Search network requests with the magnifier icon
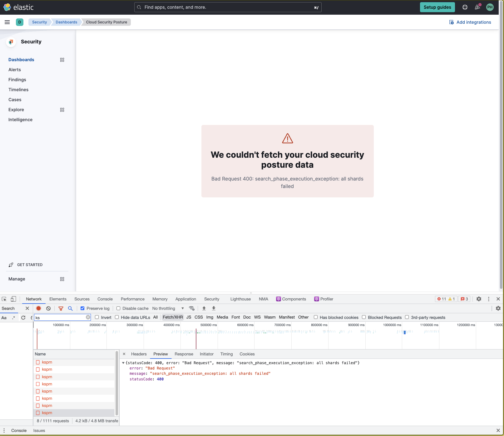 click(x=70, y=308)
